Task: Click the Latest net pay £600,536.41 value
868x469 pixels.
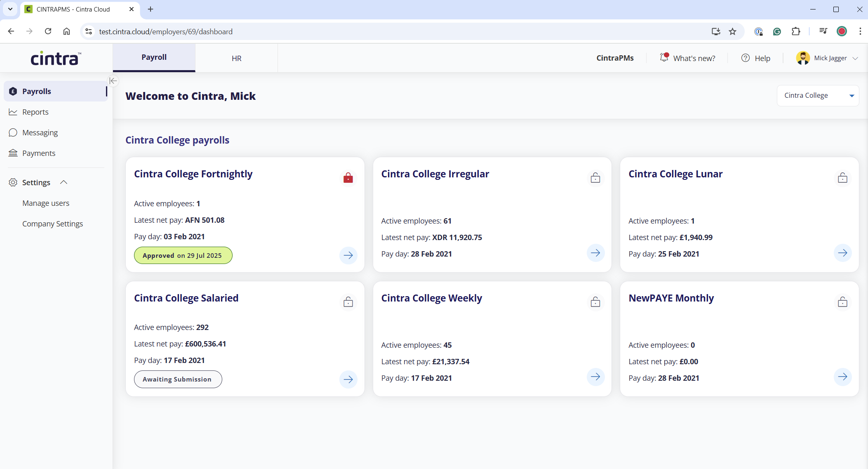Action: [205, 344]
